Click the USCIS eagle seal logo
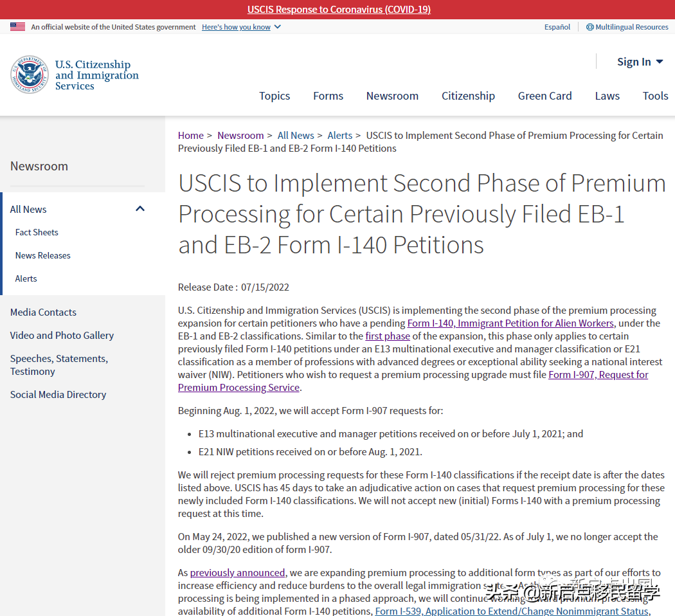The image size is (675, 616). [x=30, y=75]
